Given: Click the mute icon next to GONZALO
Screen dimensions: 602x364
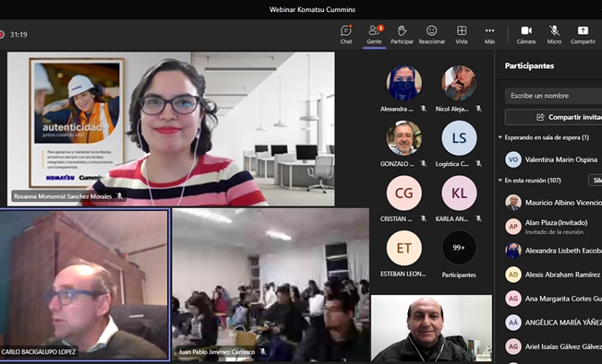Looking at the screenshot, I should [423, 164].
